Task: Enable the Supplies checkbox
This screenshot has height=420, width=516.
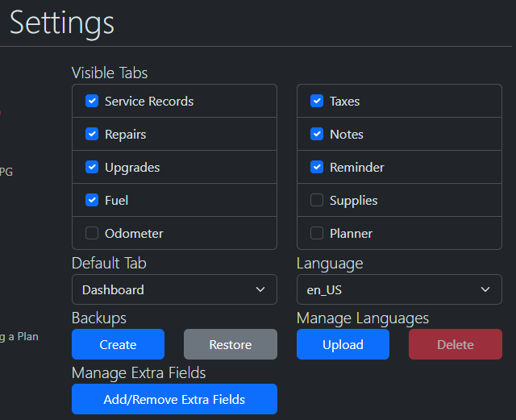Action: pos(317,201)
